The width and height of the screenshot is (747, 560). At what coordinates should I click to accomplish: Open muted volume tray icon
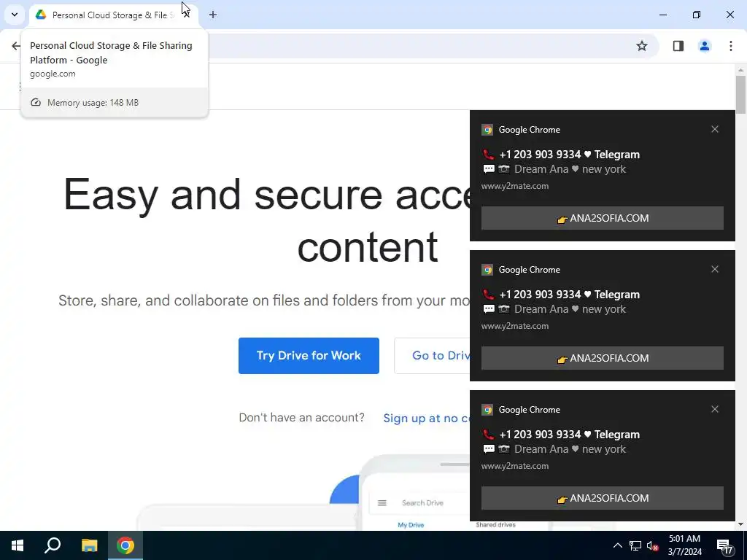652,545
